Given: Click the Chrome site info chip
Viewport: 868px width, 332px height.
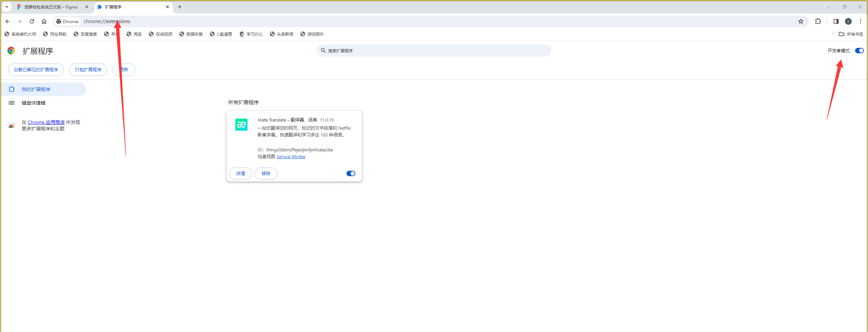Looking at the screenshot, I should tap(67, 21).
